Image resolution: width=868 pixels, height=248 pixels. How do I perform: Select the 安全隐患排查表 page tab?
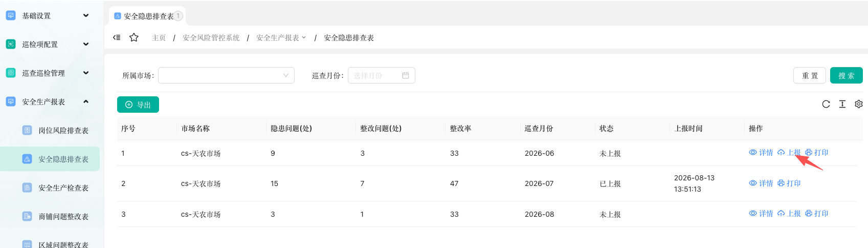tap(147, 16)
